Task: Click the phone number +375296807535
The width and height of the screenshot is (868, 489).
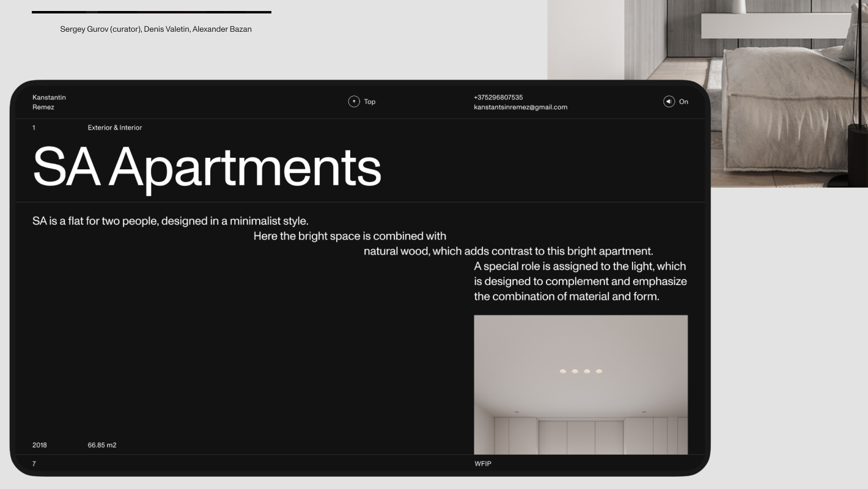Action: pos(498,97)
